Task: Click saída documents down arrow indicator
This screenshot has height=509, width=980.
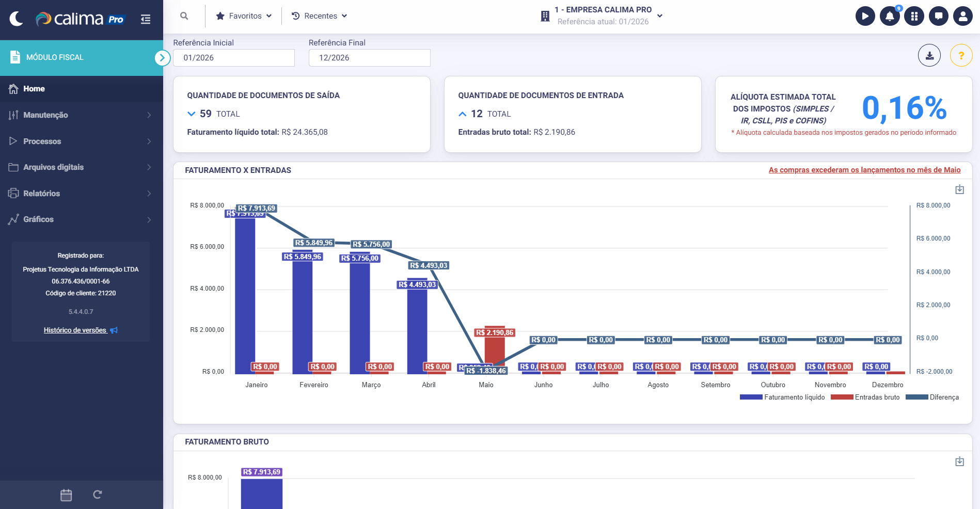Action: point(191,114)
